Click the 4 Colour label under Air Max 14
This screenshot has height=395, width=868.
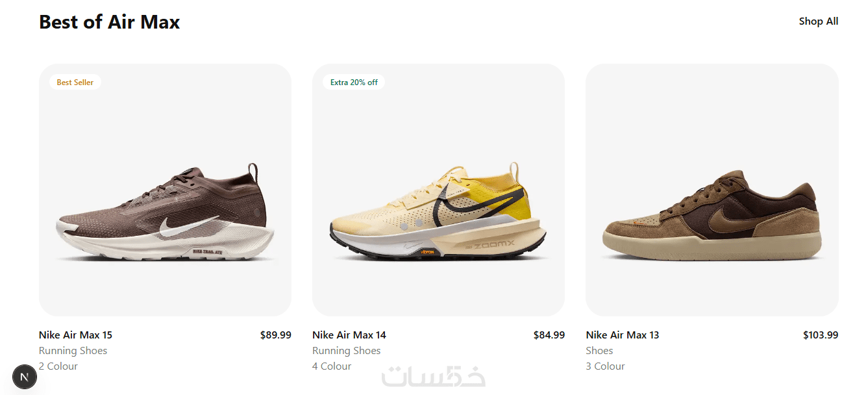332,366
